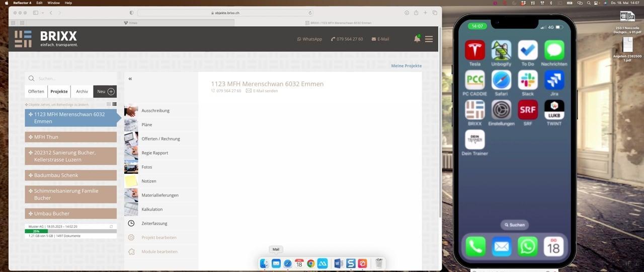Open Einstellungen on the phone
The height and width of the screenshot is (272, 644).
(501, 110)
